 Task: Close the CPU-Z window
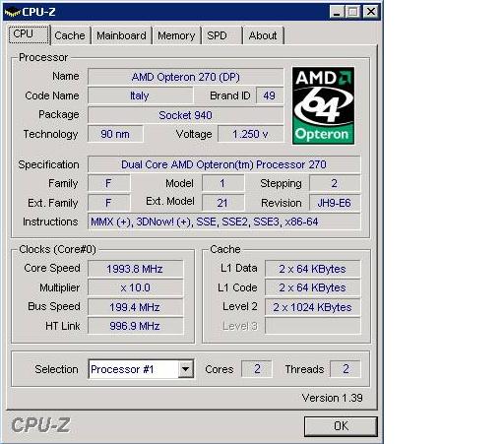tap(371, 12)
